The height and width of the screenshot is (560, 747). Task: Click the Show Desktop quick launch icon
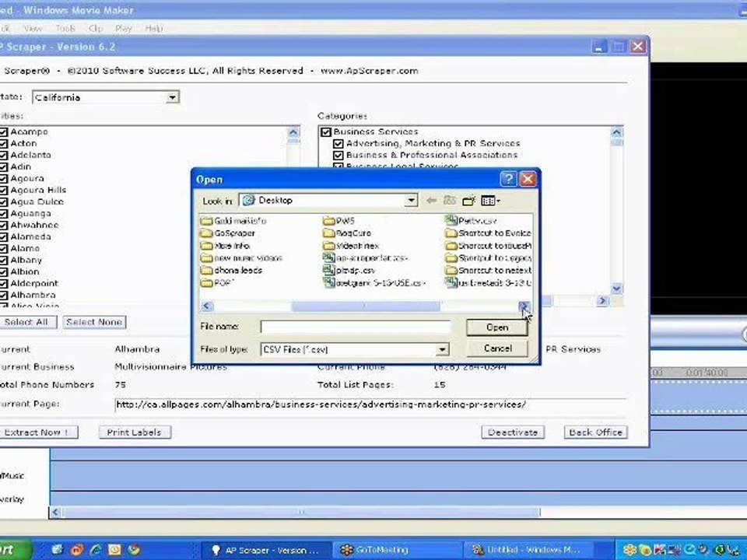click(57, 550)
